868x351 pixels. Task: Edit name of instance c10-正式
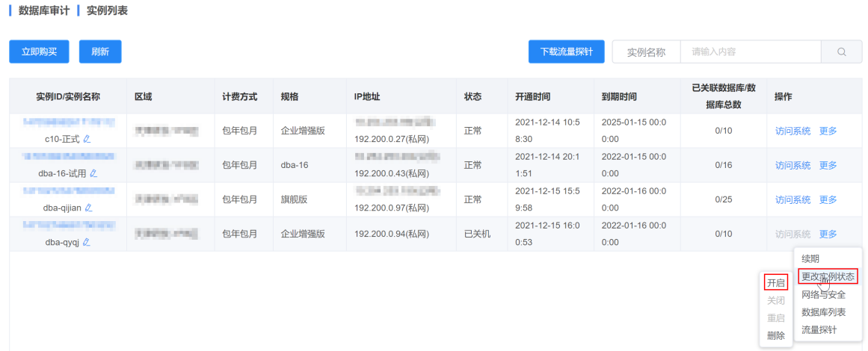pyautogui.click(x=87, y=139)
